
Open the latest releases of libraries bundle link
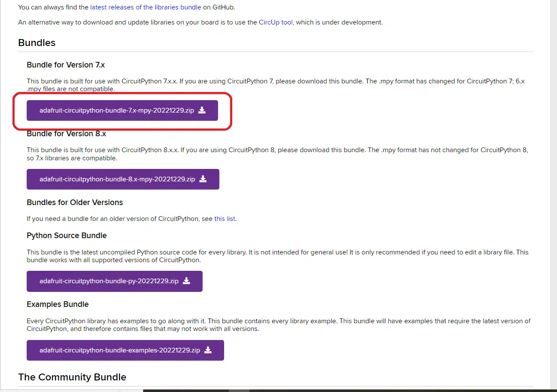[145, 7]
